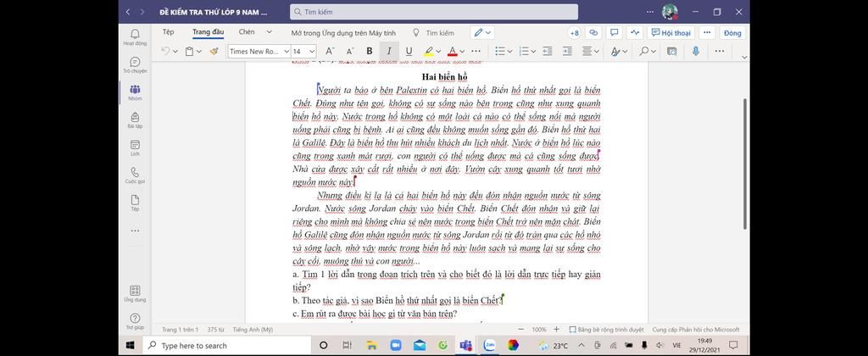Viewport: 868px width, 356px height.
Task: Click the Windows Start button
Action: (x=130, y=345)
